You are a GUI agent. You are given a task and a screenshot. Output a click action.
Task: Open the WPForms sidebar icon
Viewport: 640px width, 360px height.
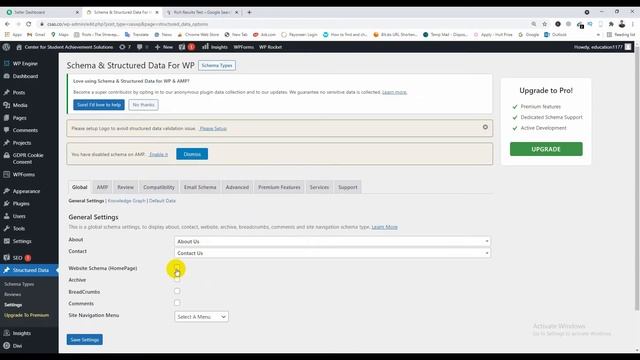click(7, 174)
